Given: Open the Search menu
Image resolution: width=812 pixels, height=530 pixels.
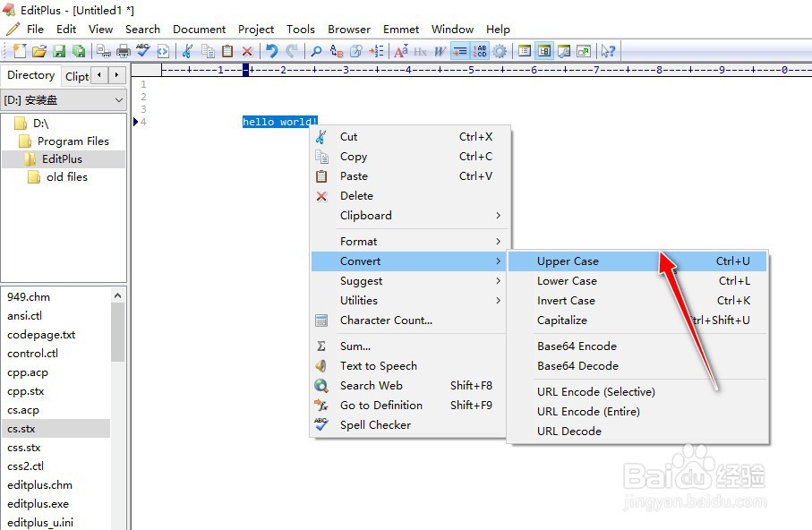Looking at the screenshot, I should click(142, 29).
